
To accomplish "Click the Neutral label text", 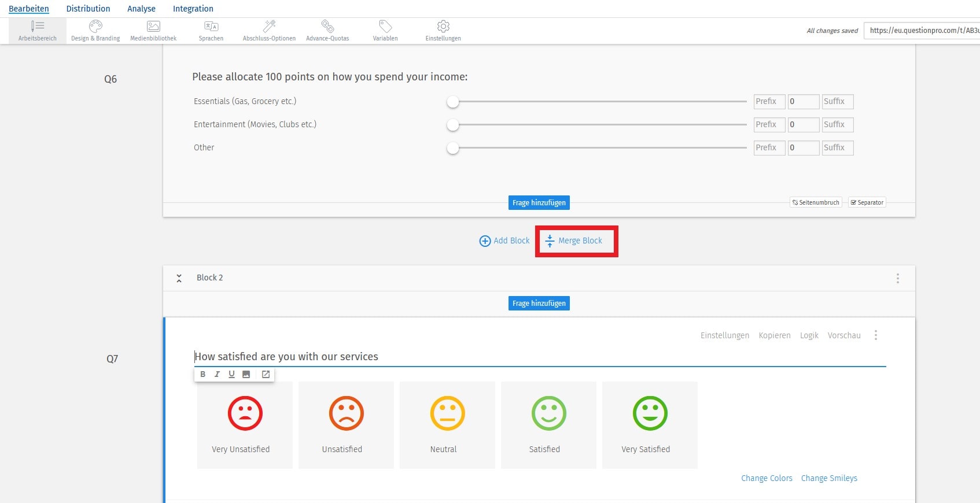I will tap(443, 449).
